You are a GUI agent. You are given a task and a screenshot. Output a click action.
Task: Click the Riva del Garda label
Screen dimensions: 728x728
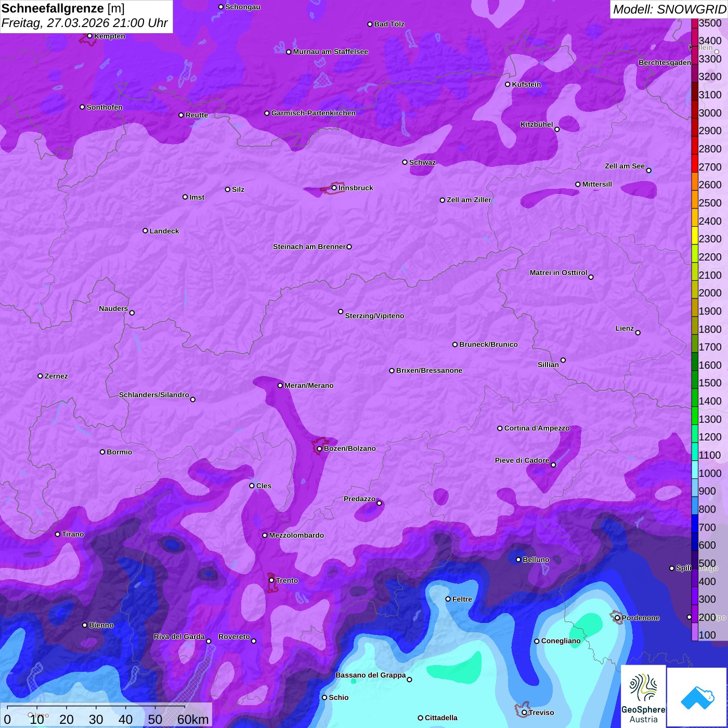tap(179, 636)
